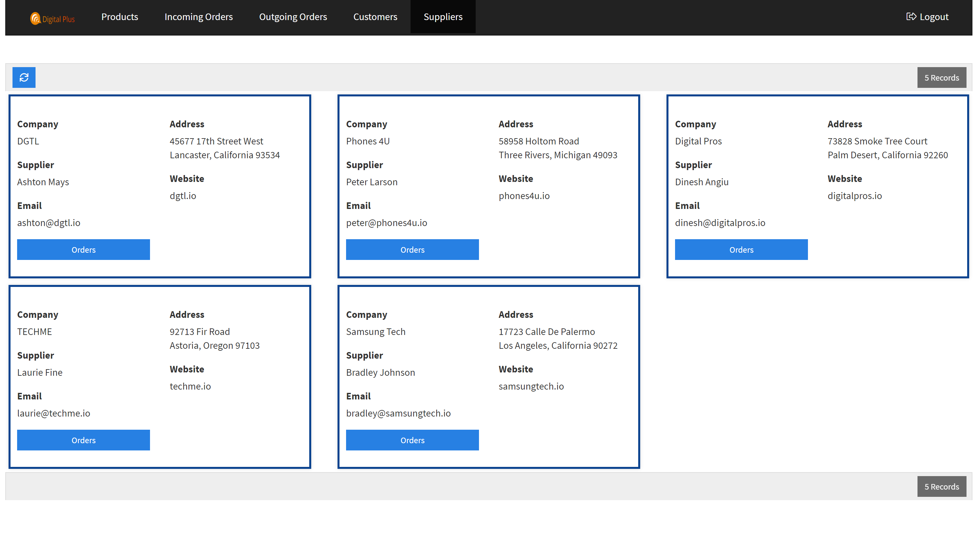Click the samsungtech.io website text
Image resolution: width=980 pixels, height=560 pixels.
531,386
